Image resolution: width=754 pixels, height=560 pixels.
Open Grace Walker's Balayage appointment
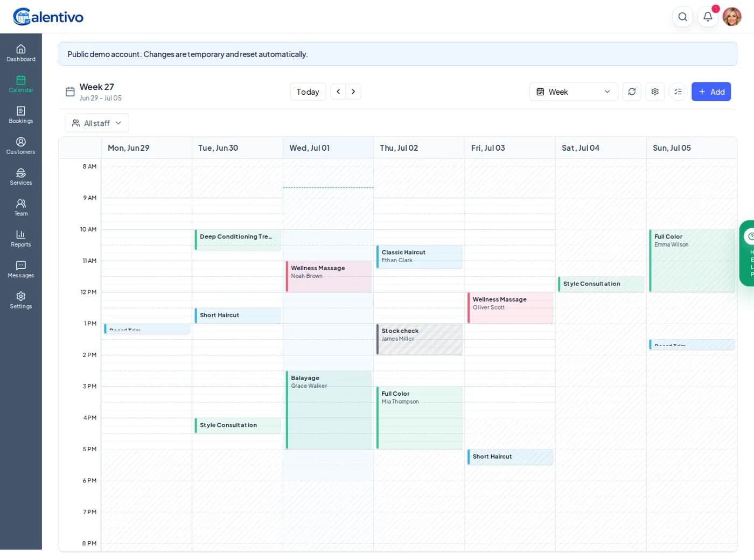point(329,410)
